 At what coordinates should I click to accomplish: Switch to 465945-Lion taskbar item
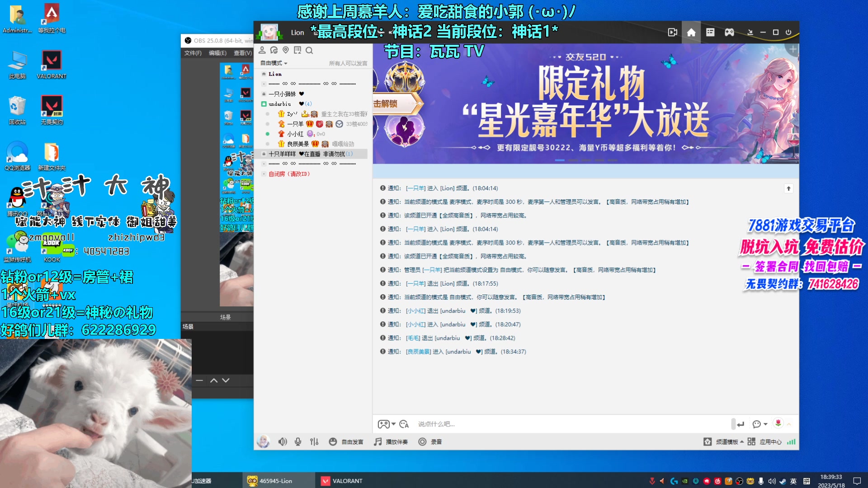click(x=279, y=481)
